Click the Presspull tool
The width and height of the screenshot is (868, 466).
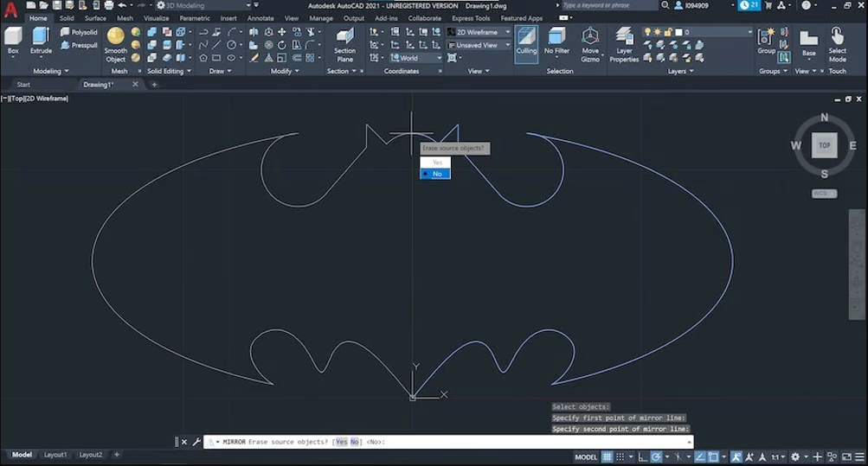click(x=78, y=45)
